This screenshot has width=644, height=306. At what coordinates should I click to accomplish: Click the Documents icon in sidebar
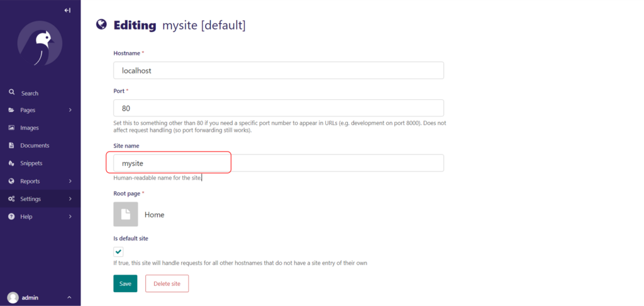click(12, 145)
